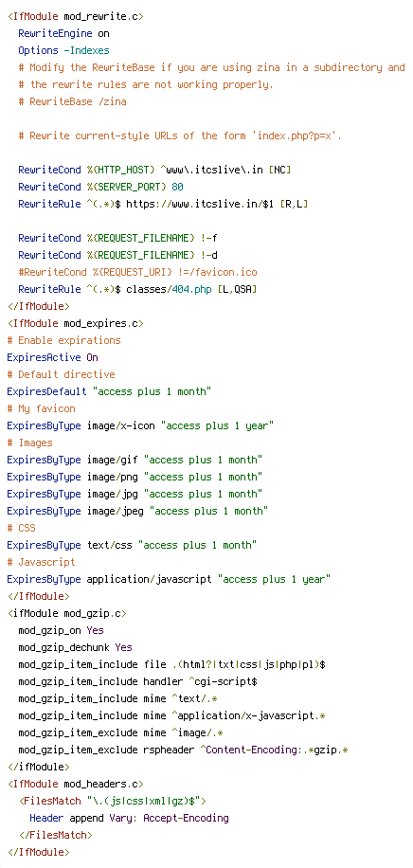Click the mod_gzip_item_include handler ^cgi-script$ line
The width and height of the screenshot is (413, 868).
point(138,682)
